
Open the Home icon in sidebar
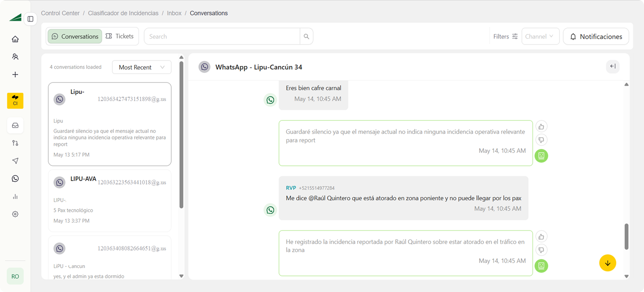point(15,39)
